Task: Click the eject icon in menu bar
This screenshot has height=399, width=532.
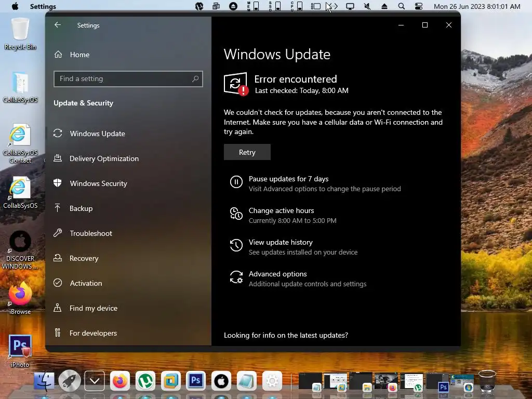Action: pos(384,6)
